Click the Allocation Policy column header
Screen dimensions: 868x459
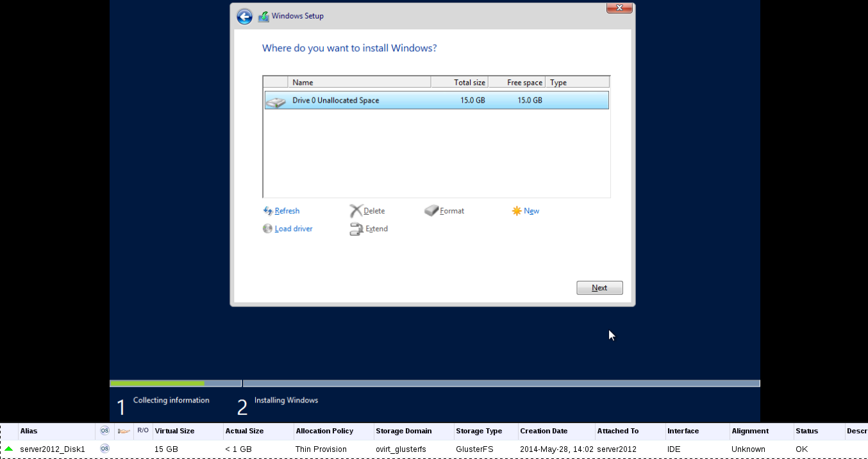click(x=324, y=431)
